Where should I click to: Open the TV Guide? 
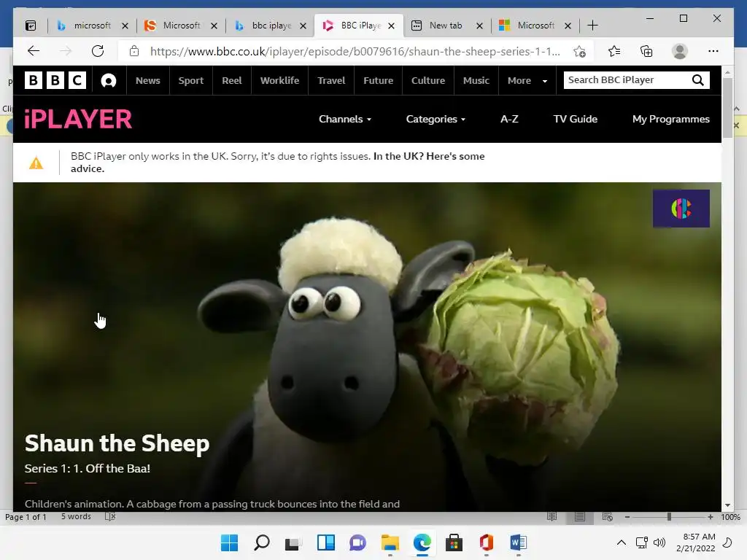(575, 119)
